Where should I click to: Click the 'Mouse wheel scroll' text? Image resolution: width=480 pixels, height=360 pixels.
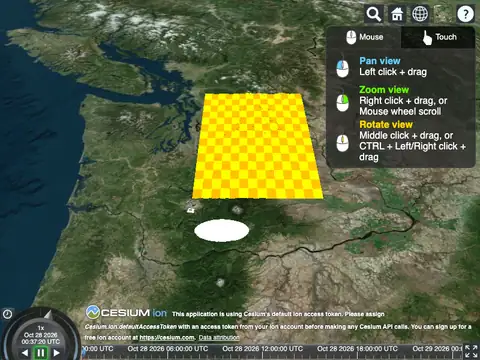click(400, 111)
